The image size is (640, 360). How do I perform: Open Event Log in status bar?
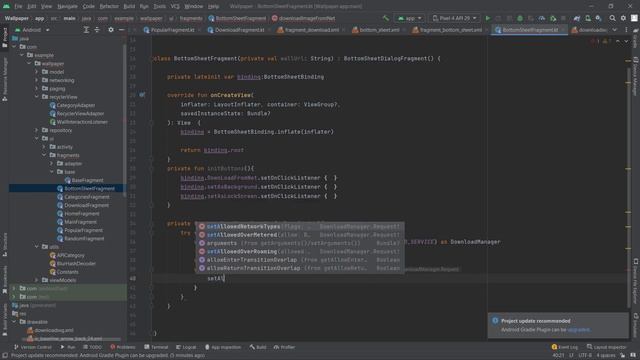point(564,347)
